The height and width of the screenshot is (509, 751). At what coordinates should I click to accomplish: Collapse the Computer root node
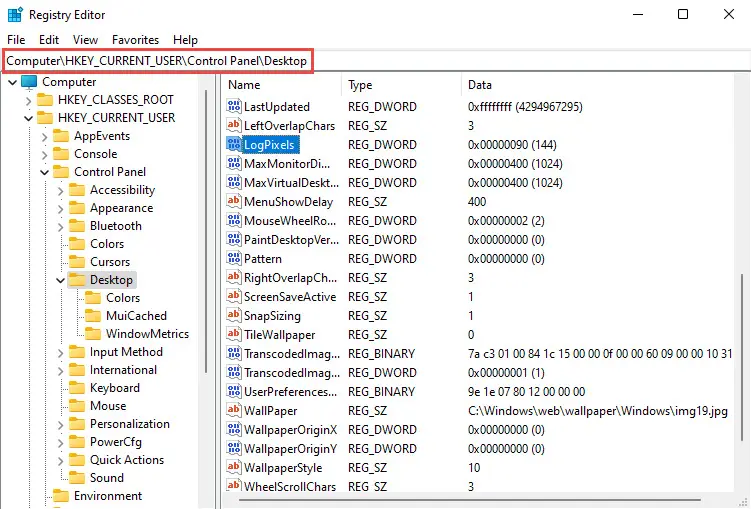(x=12, y=82)
